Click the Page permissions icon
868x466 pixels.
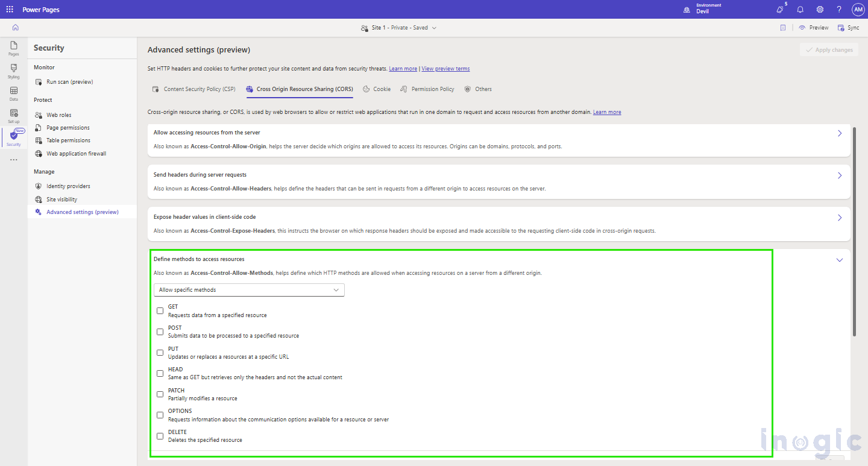click(39, 128)
